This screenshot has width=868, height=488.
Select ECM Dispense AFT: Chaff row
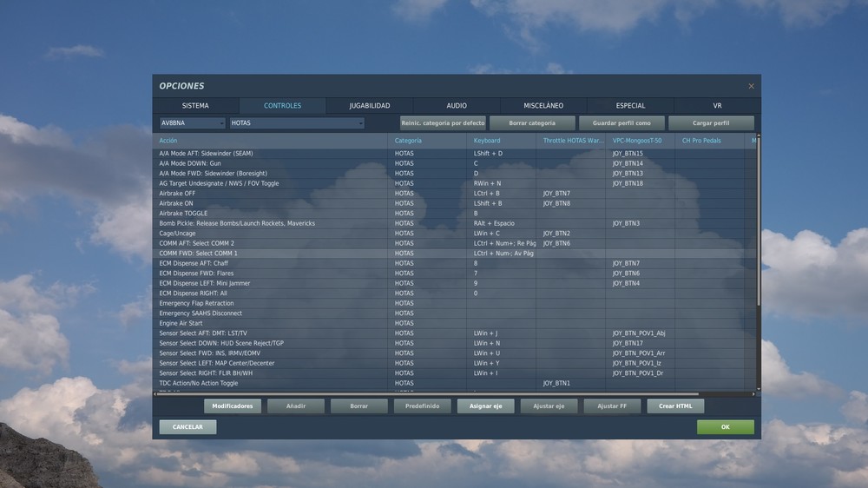pyautogui.click(x=455, y=263)
